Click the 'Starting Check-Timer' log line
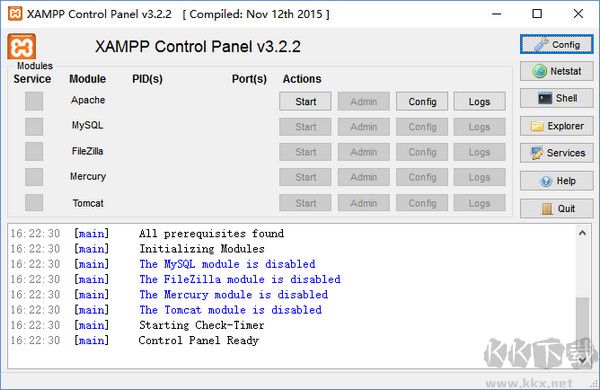Screen dimensions: 600x390 pos(201,325)
